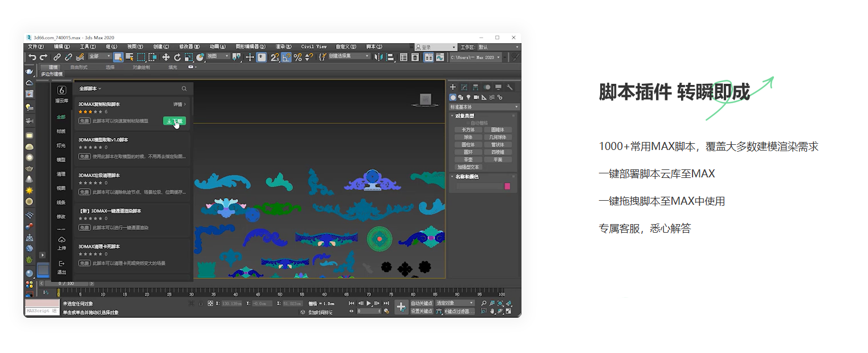Click the Bind to Space Warp icon
The image size is (868, 353).
[80, 57]
